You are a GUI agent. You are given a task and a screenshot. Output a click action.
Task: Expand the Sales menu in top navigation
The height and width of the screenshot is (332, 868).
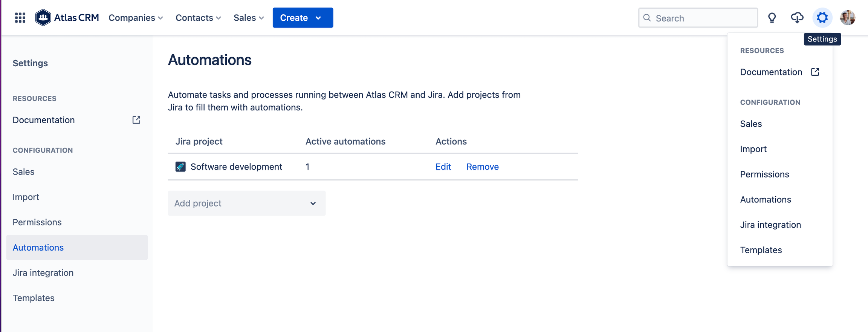click(248, 18)
